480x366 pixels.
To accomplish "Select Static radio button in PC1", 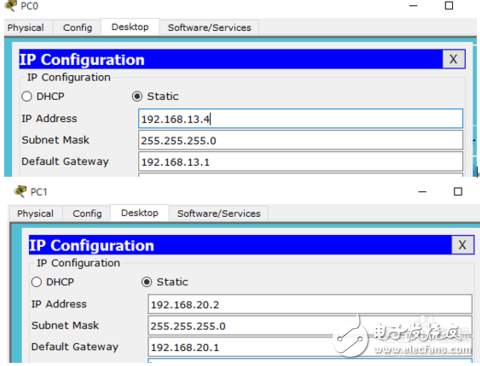I will tap(146, 282).
